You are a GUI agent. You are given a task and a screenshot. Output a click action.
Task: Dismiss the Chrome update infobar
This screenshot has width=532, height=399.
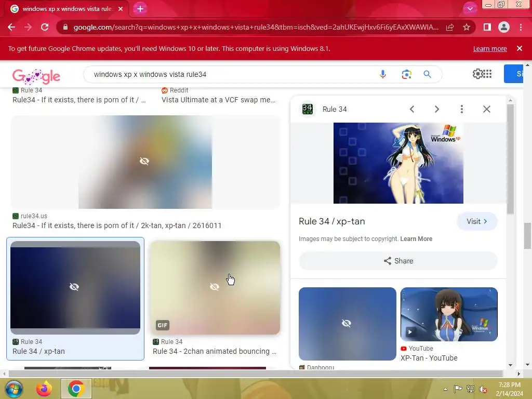[x=520, y=48]
